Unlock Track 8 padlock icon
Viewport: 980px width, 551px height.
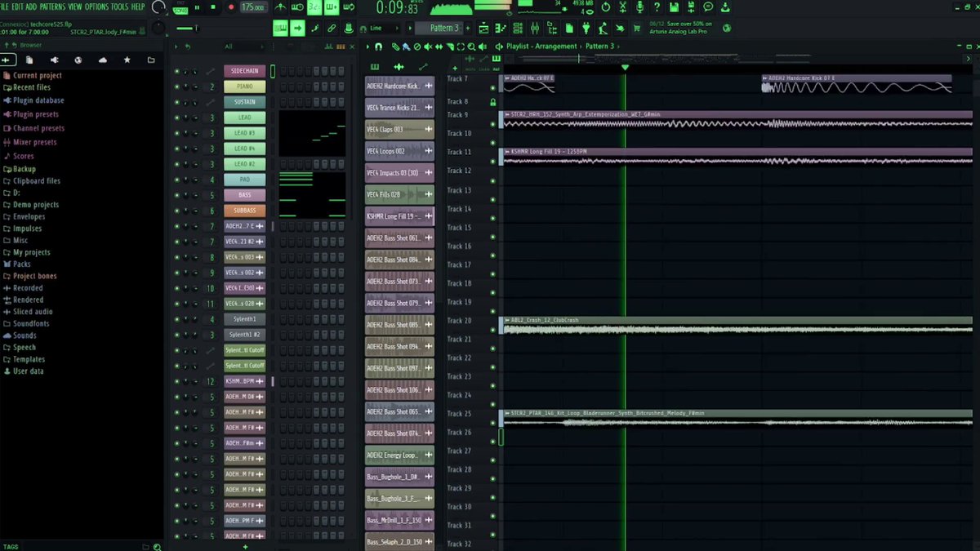coord(492,102)
